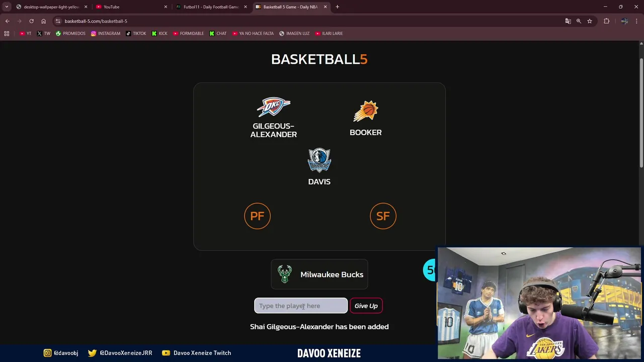Open the browser home page
This screenshot has height=362, width=644.
coord(43,21)
